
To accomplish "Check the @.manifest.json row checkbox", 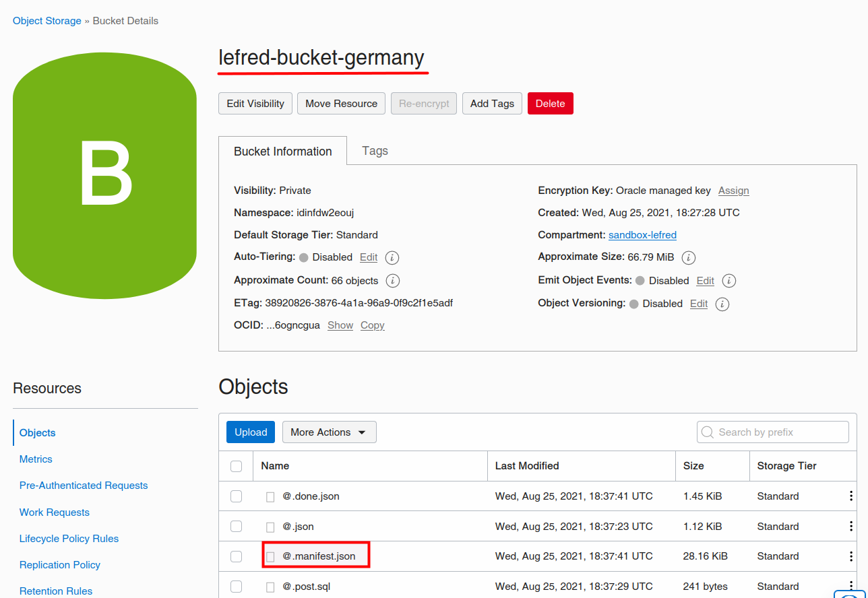I will (236, 556).
